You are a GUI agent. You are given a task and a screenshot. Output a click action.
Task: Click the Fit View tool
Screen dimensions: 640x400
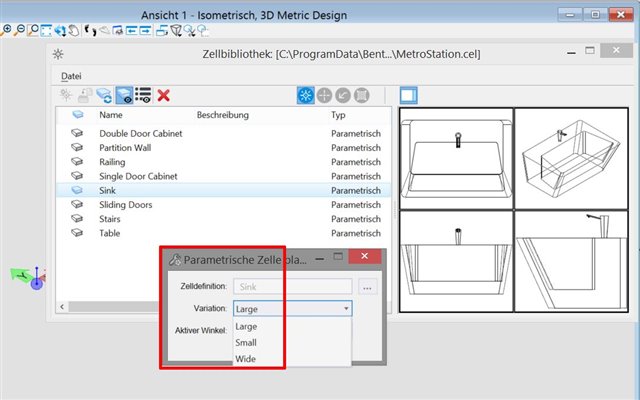click(x=46, y=31)
